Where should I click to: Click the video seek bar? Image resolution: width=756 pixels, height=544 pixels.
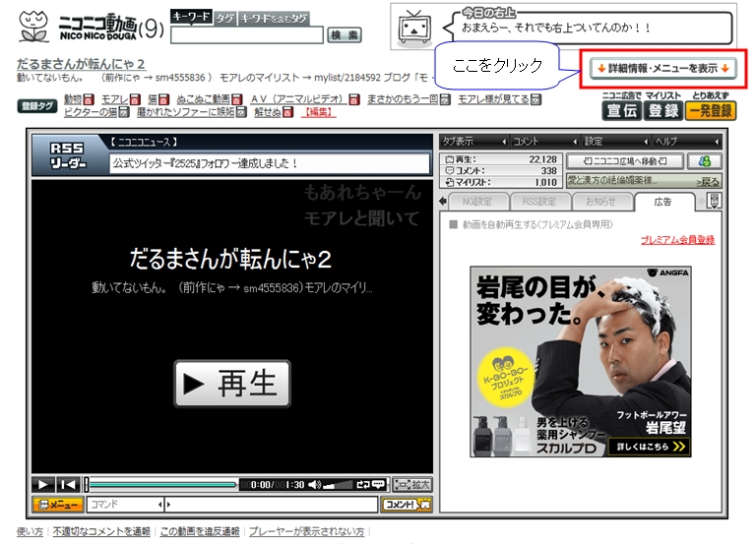coord(162,484)
